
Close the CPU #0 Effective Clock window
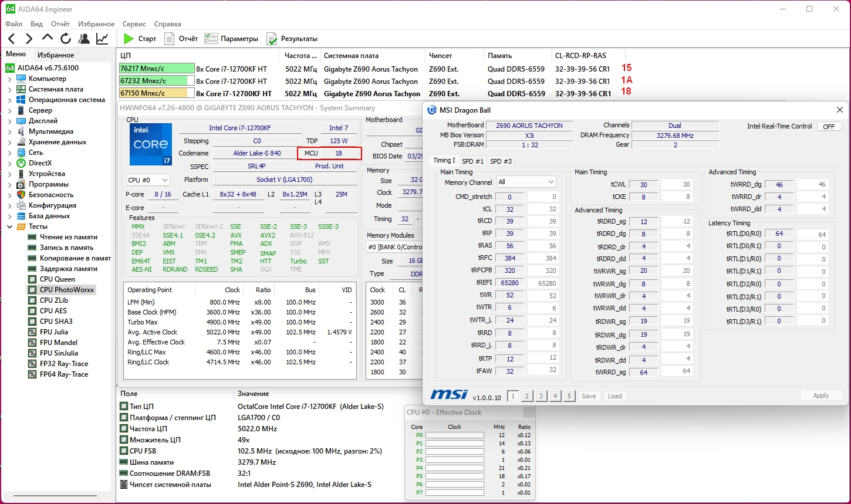[529, 412]
